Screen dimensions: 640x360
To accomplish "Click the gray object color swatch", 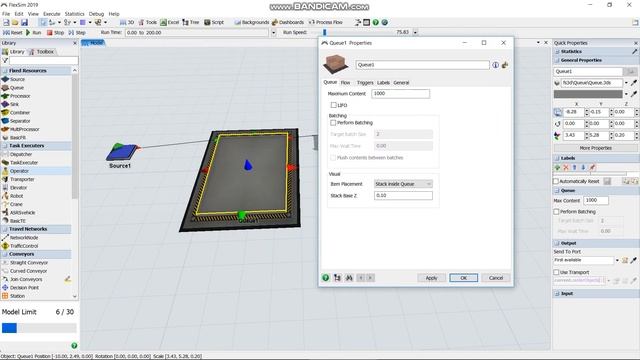I will tap(588, 94).
